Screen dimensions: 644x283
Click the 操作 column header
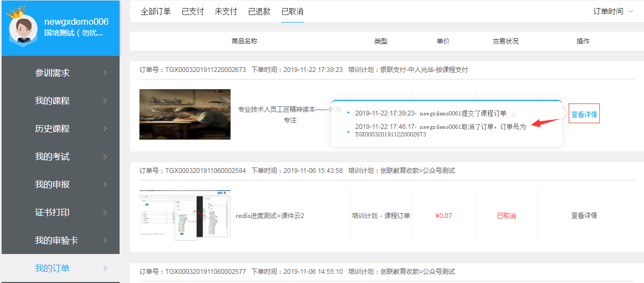(583, 41)
